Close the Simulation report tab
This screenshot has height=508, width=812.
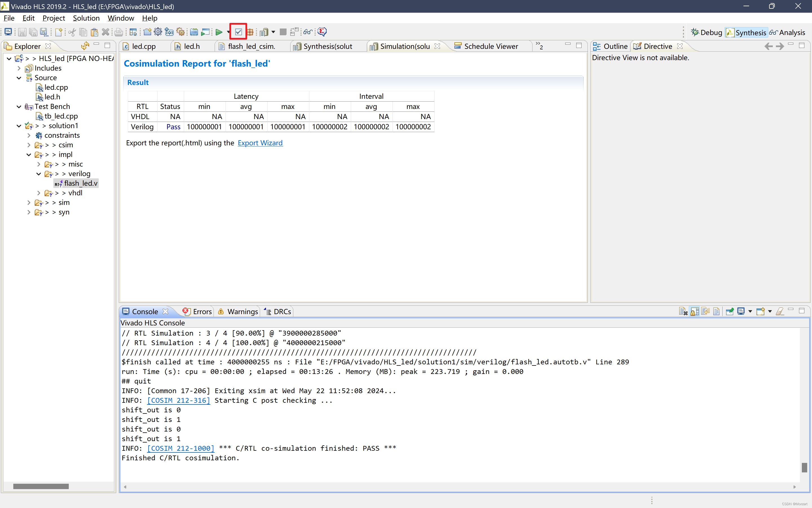click(437, 46)
